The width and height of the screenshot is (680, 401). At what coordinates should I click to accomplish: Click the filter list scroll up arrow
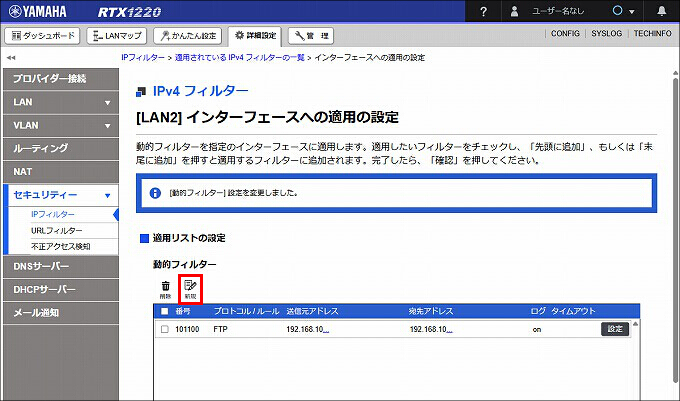[635, 324]
